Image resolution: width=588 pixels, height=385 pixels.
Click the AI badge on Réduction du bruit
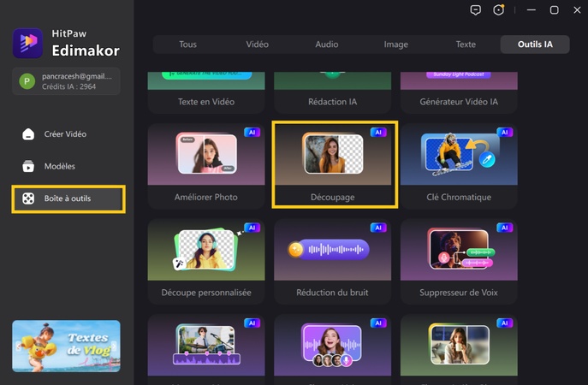(378, 228)
